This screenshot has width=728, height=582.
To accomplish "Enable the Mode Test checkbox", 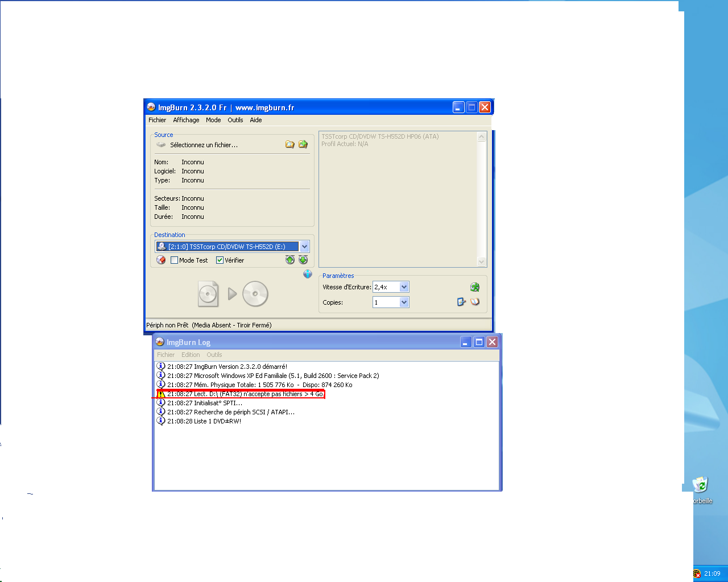I will point(175,260).
